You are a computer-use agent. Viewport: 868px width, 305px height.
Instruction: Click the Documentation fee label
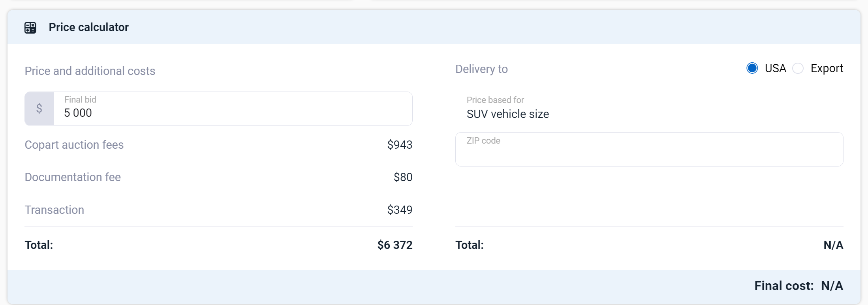click(x=73, y=177)
